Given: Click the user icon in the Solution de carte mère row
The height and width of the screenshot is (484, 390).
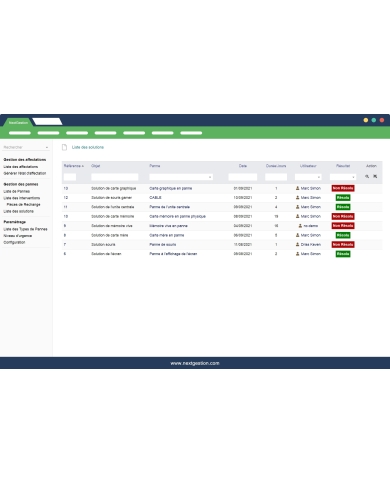Looking at the screenshot, I should pyautogui.click(x=298, y=235).
